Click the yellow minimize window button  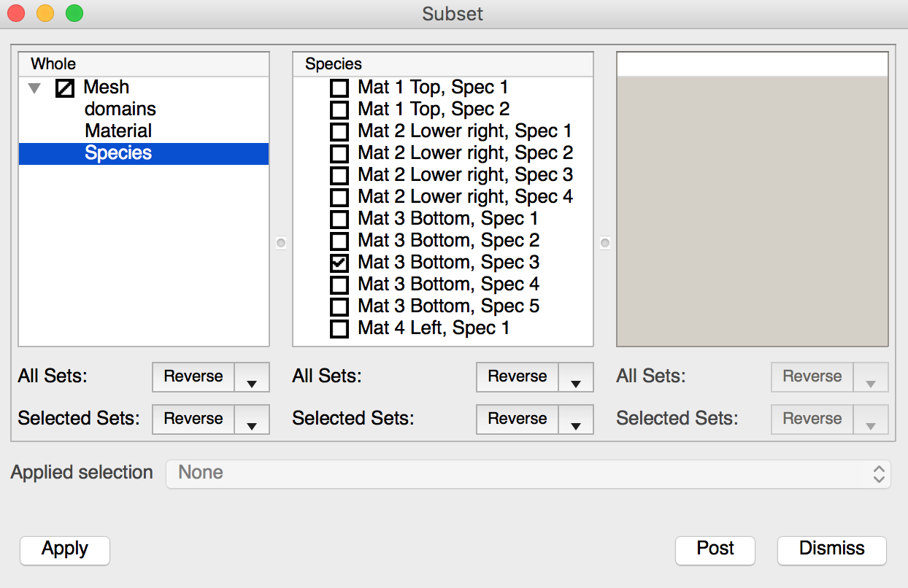click(45, 13)
